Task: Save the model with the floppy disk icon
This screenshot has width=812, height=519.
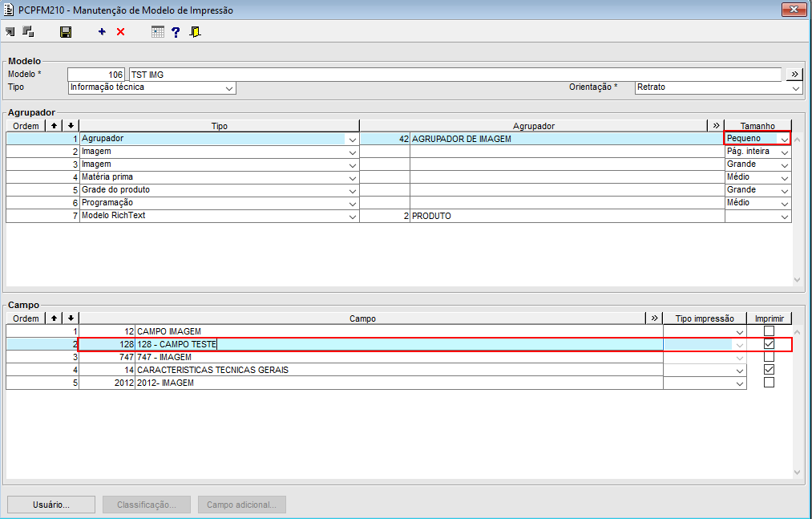Action: pyautogui.click(x=66, y=32)
